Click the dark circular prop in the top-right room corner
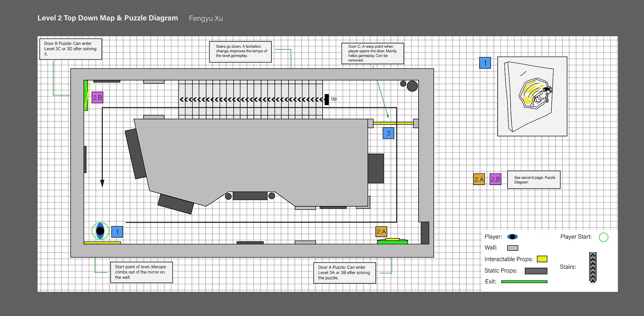 click(x=412, y=86)
